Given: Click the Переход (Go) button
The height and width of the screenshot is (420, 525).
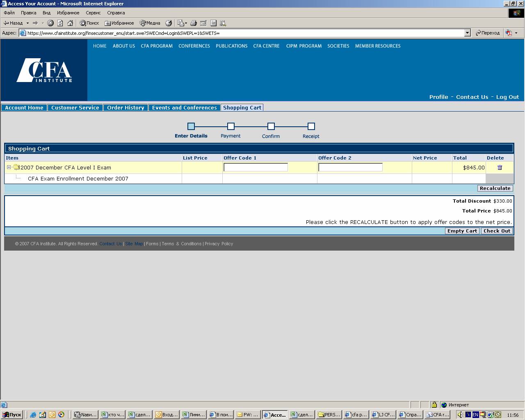Looking at the screenshot, I should click(x=488, y=33).
